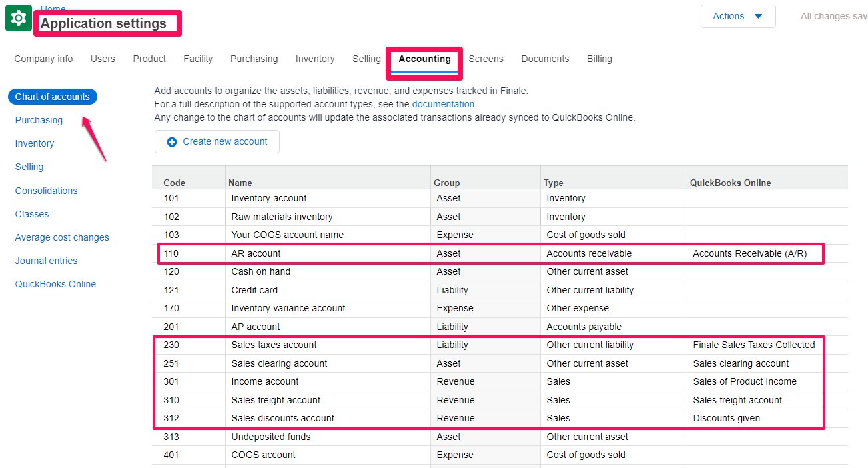Switch to the Company info tab

coord(43,59)
